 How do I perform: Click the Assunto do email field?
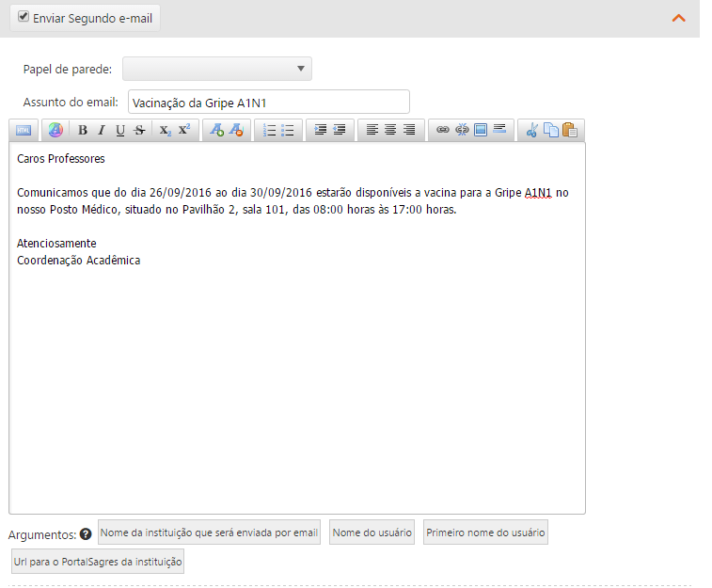(x=268, y=102)
